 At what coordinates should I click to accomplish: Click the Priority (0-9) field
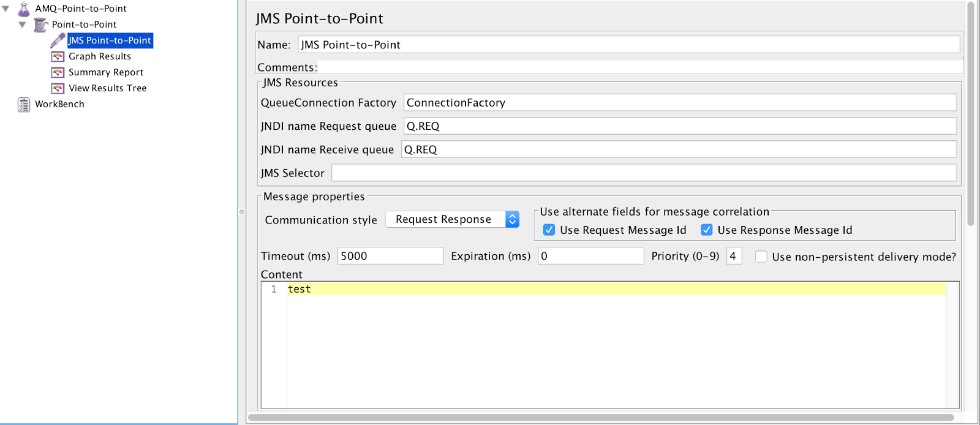coord(734,256)
